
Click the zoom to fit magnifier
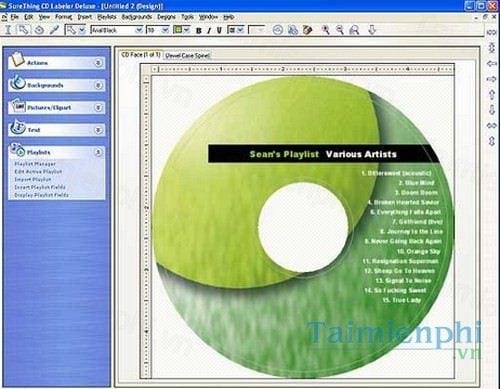coord(354,30)
